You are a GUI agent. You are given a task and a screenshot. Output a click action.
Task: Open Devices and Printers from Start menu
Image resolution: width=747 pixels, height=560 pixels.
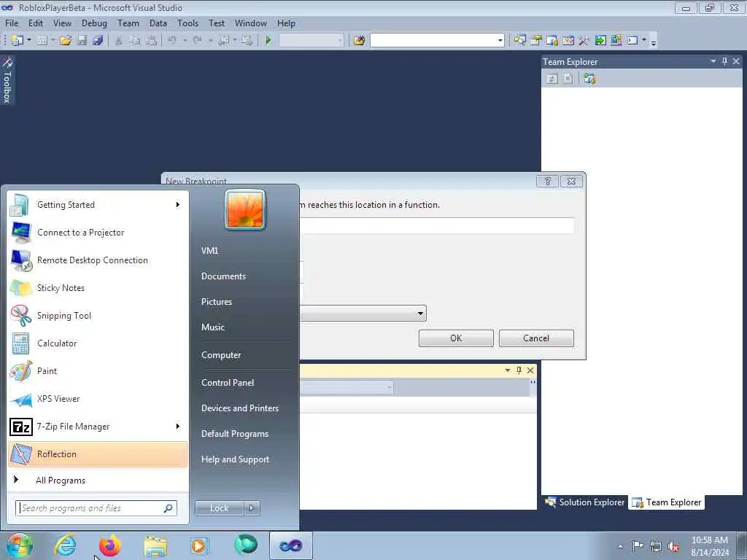tap(239, 408)
